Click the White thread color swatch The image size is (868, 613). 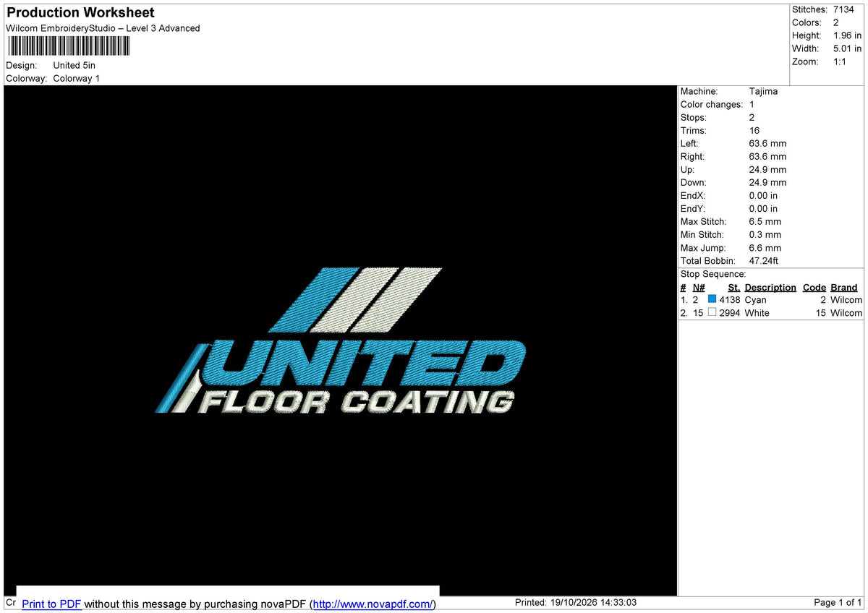click(x=712, y=312)
